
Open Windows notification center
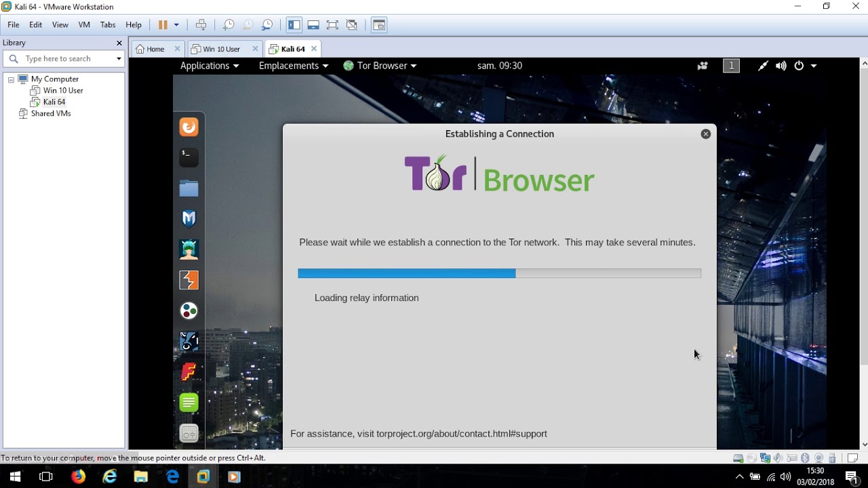pyautogui.click(x=852, y=476)
